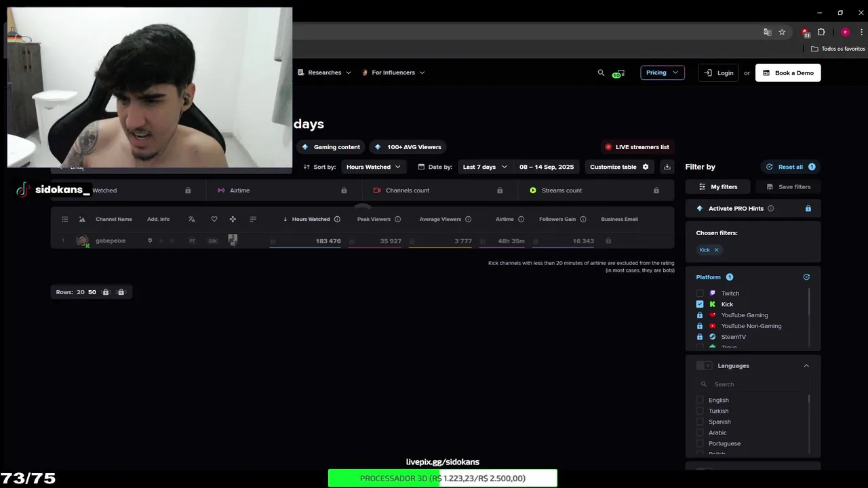868x488 pixels.
Task: Check the Arabic language checkbox
Action: [700, 432]
